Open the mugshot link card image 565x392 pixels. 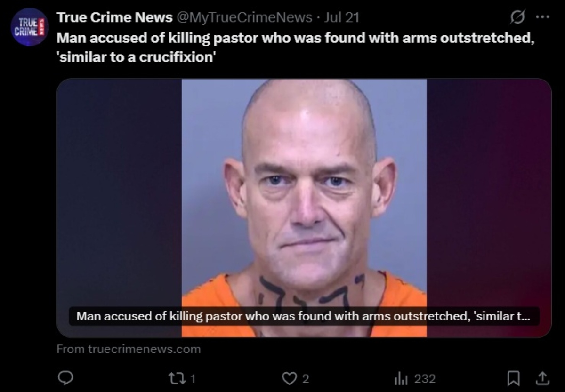pyautogui.click(x=304, y=208)
